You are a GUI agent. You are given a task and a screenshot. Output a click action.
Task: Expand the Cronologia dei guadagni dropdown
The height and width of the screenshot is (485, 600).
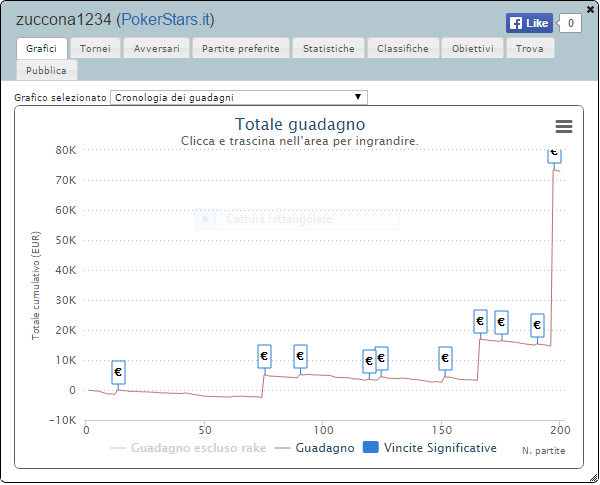coord(239,97)
